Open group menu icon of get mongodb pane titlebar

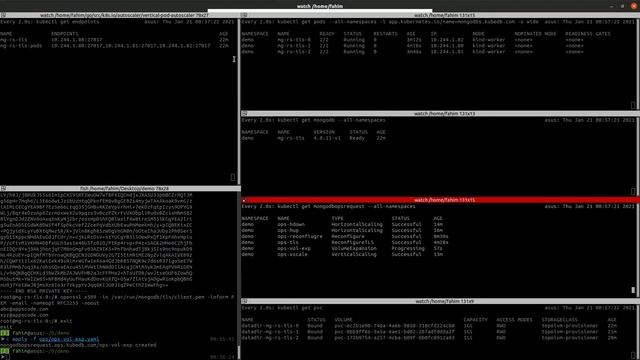coord(244,113)
